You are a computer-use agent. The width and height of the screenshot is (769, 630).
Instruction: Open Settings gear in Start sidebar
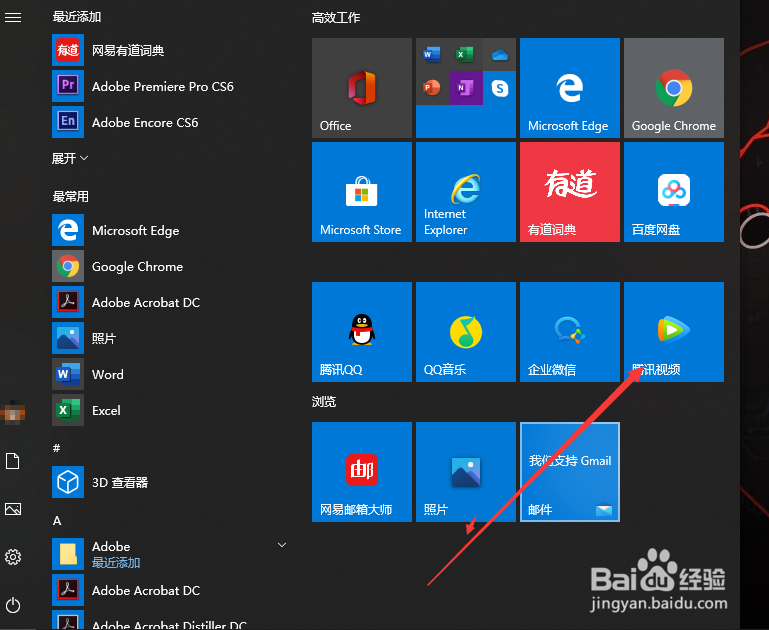13,557
